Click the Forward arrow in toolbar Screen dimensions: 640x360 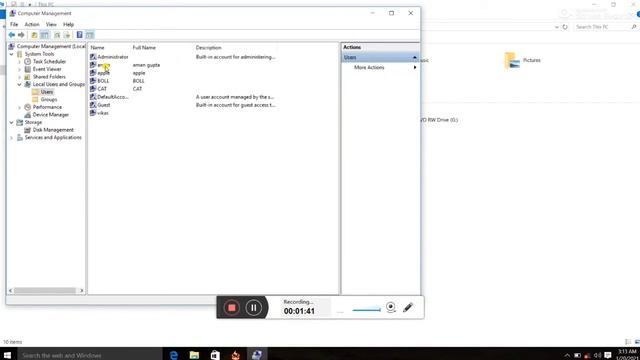click(21, 35)
